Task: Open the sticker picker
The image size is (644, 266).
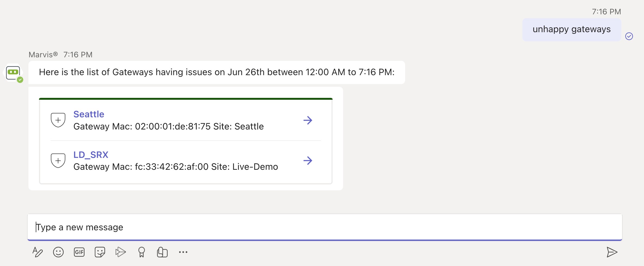Action: (100, 252)
